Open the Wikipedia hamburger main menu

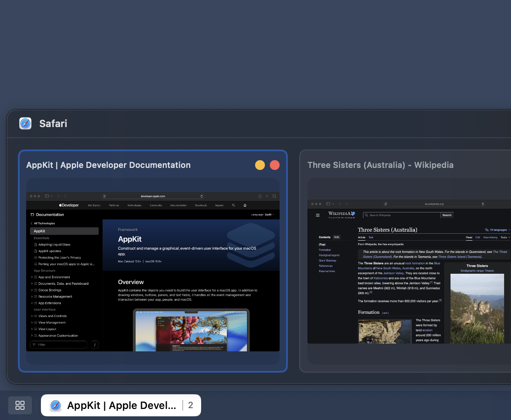(317, 215)
